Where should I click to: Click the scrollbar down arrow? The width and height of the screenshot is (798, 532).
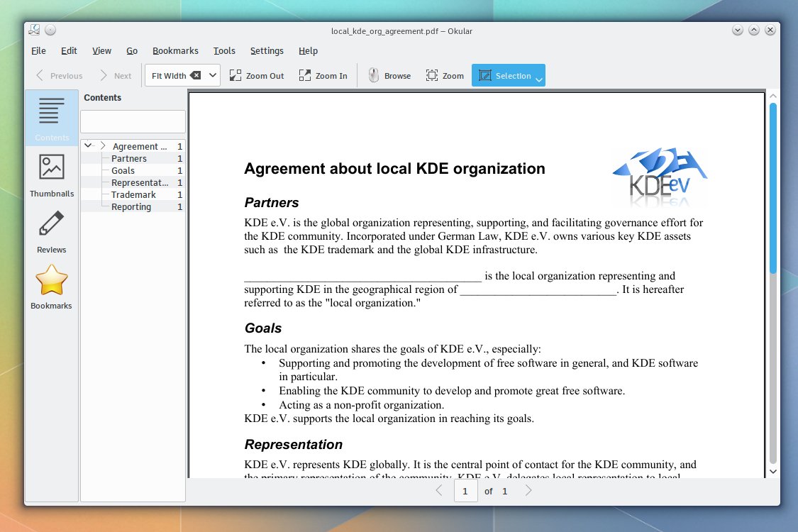coord(773,472)
